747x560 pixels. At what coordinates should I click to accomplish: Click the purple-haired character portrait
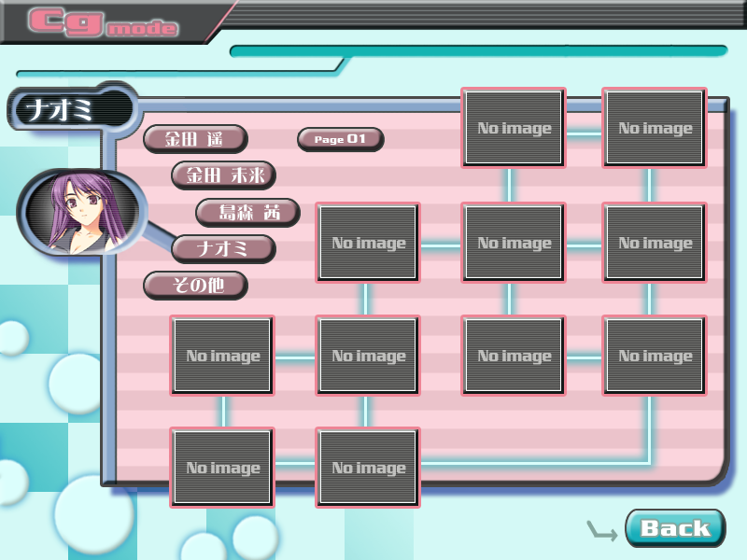(x=82, y=213)
